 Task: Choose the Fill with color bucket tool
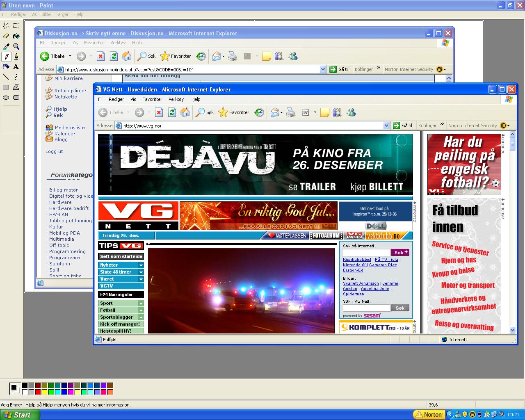(x=16, y=36)
